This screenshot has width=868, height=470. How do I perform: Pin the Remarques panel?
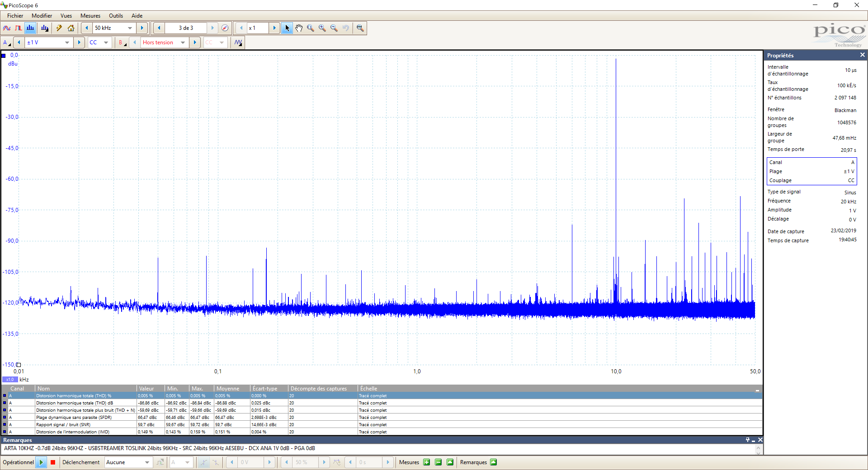point(748,440)
